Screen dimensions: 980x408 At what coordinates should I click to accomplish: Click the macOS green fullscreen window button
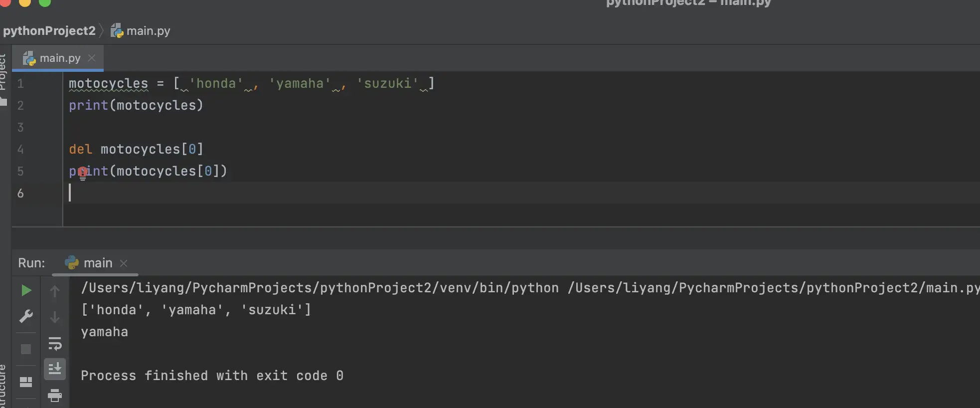point(45,2)
